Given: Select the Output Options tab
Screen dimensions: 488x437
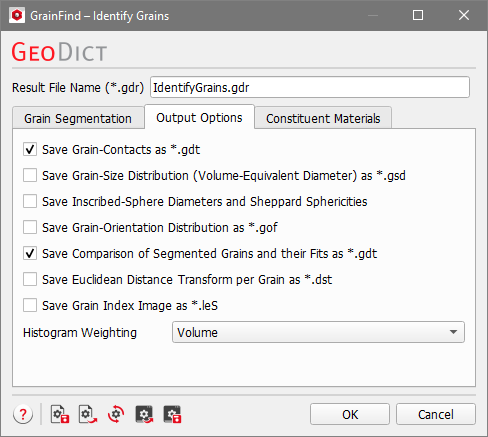Looking at the screenshot, I should (x=199, y=117).
